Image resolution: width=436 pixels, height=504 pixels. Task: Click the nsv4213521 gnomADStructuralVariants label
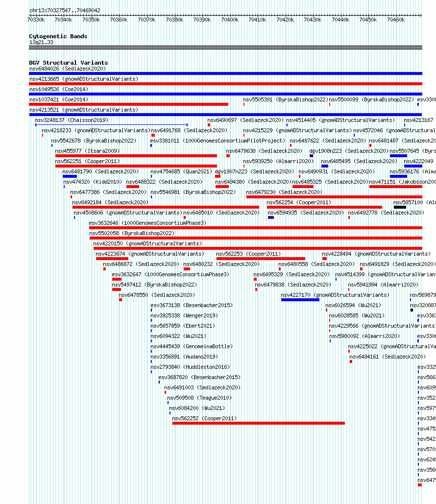84,110
